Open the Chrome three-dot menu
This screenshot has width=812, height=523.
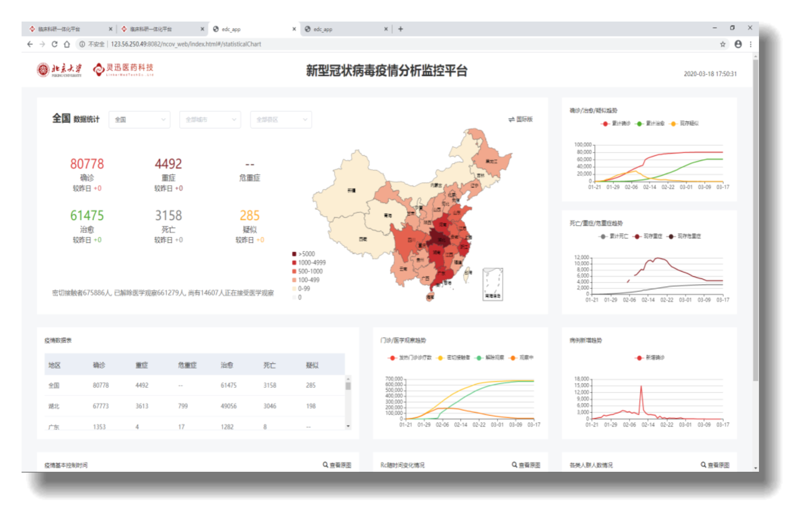click(751, 44)
